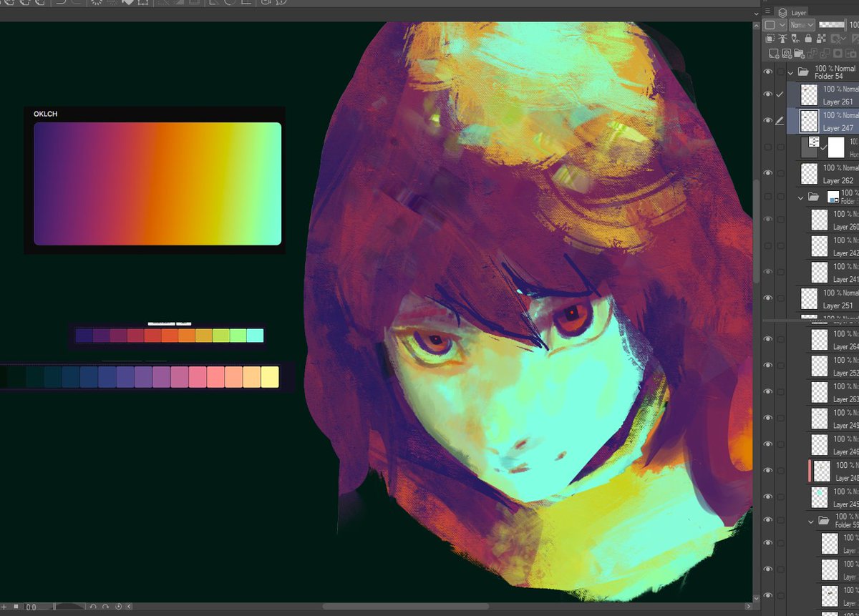Open the palette color dropdown arrow
The image size is (859, 616).
coord(782,24)
